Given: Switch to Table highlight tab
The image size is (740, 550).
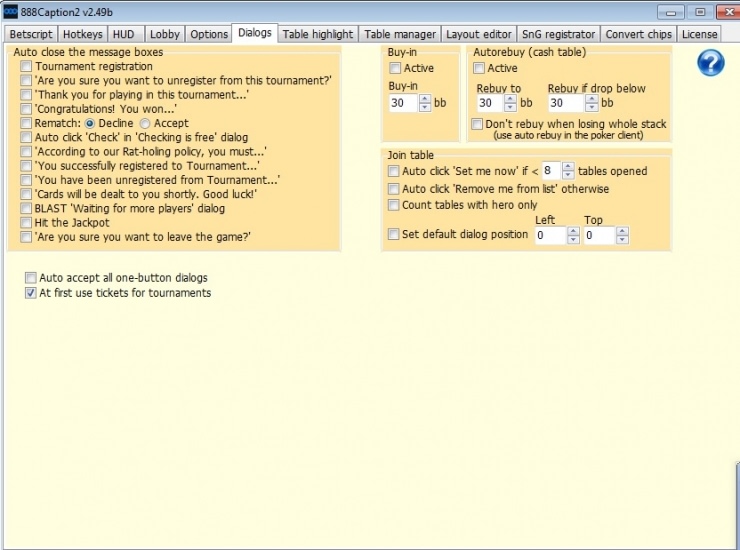Looking at the screenshot, I should click(318, 34).
